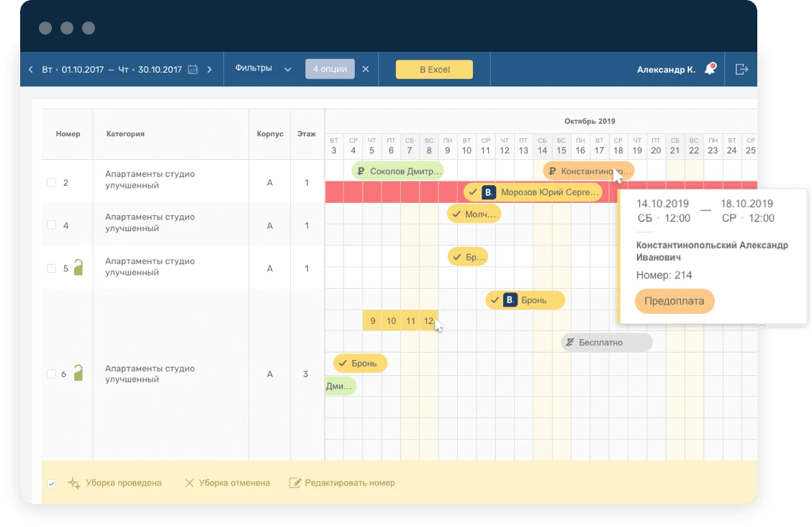Open the 4 опции selector

point(330,69)
